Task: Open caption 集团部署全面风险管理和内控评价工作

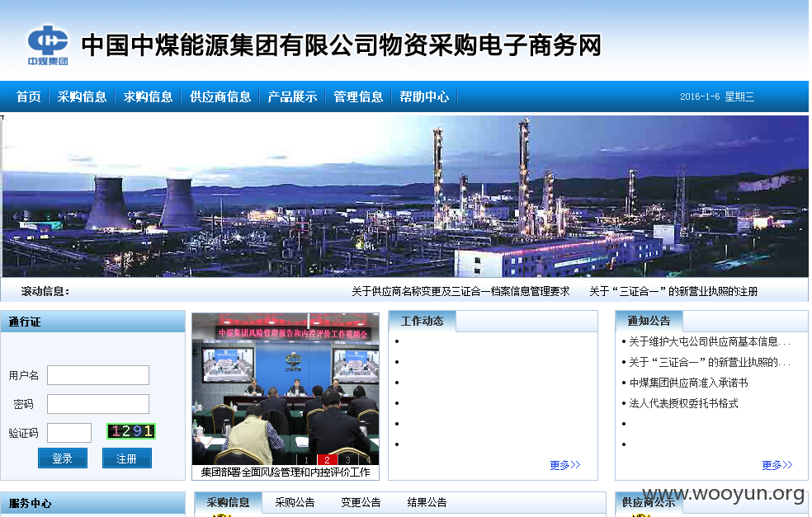Action: (x=286, y=472)
